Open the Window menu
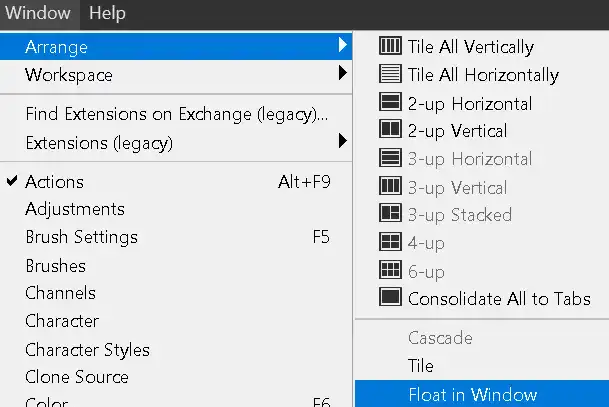This screenshot has width=609, height=407. (38, 13)
